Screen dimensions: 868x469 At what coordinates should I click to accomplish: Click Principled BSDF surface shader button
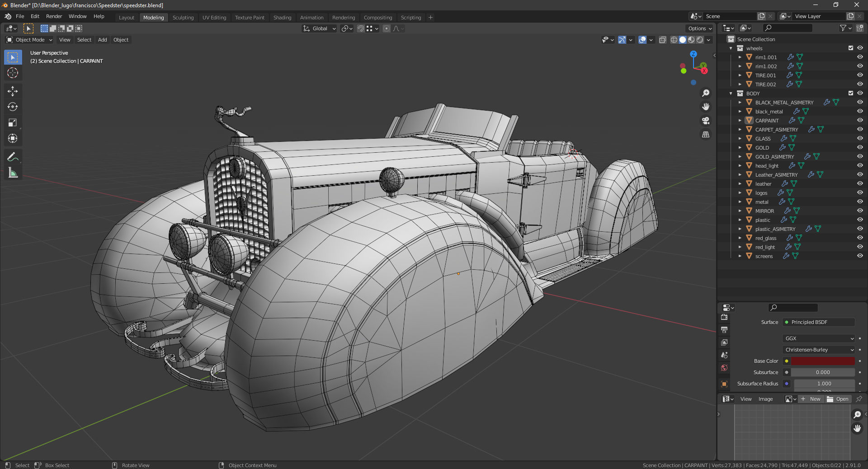(819, 322)
